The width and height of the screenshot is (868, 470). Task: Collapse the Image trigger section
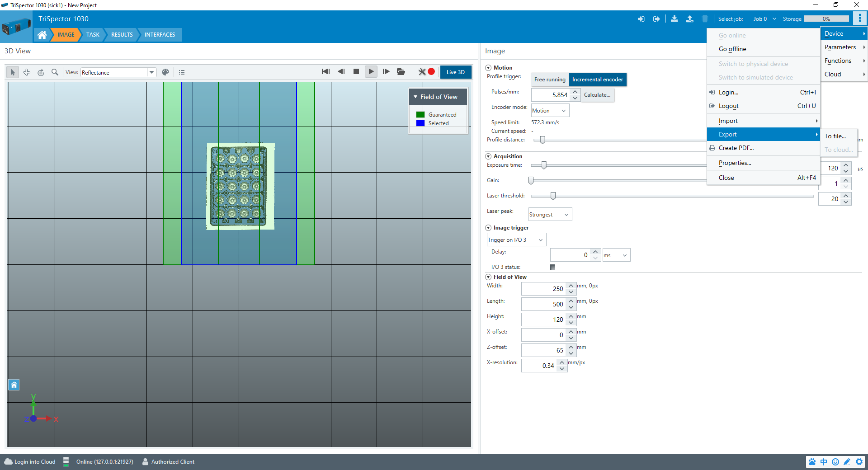(488, 228)
